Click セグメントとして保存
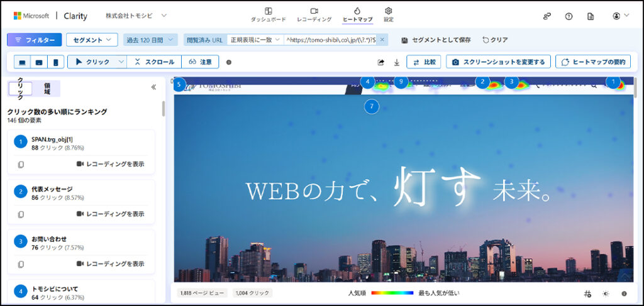The image size is (644, 306). (x=436, y=40)
